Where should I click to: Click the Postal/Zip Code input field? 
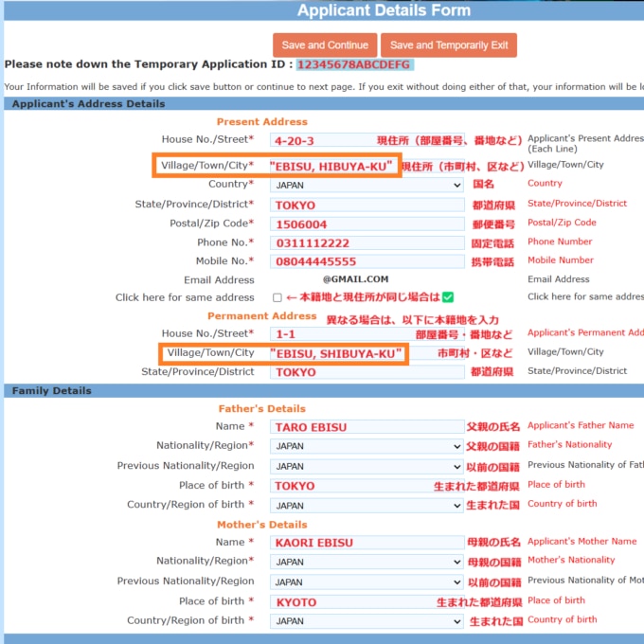tap(367, 224)
